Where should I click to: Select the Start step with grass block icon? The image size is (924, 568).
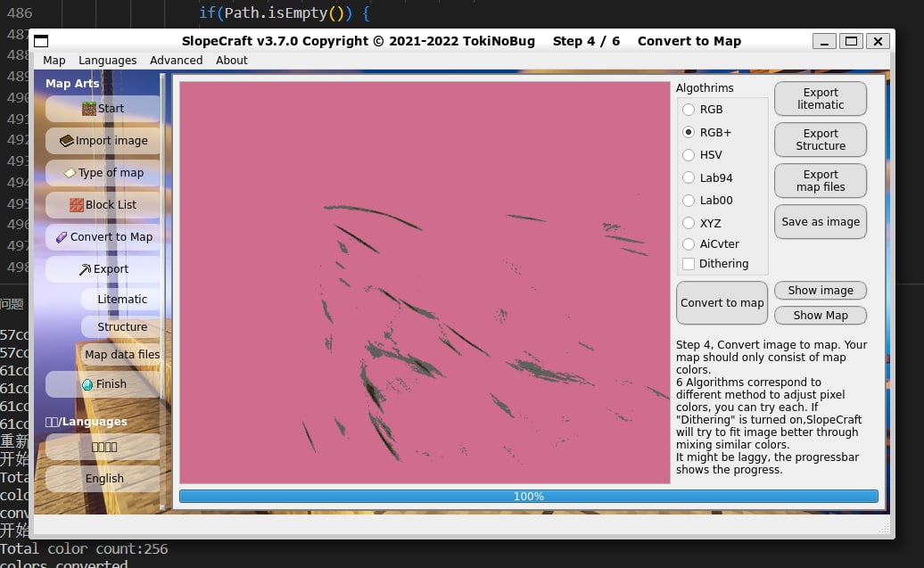(101, 108)
